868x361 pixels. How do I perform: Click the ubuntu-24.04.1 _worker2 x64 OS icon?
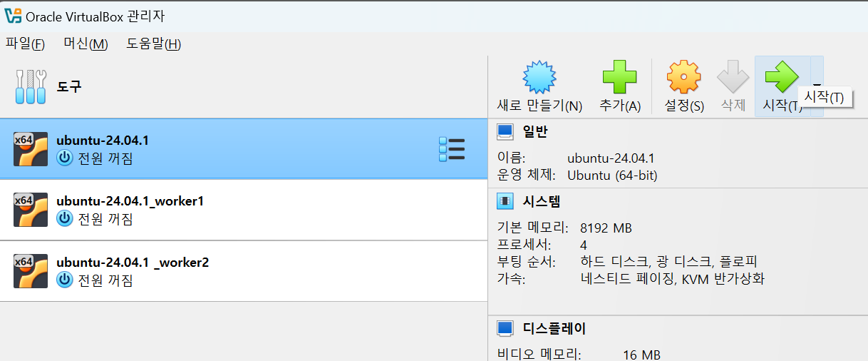click(31, 271)
